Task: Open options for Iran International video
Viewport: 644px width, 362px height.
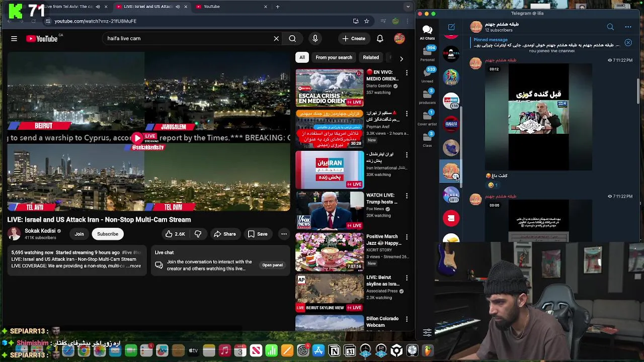Action: [407, 155]
